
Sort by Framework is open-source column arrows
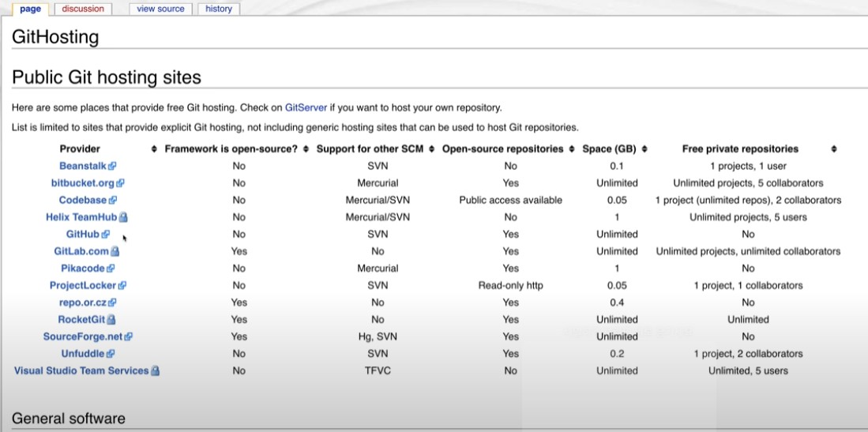pos(306,149)
